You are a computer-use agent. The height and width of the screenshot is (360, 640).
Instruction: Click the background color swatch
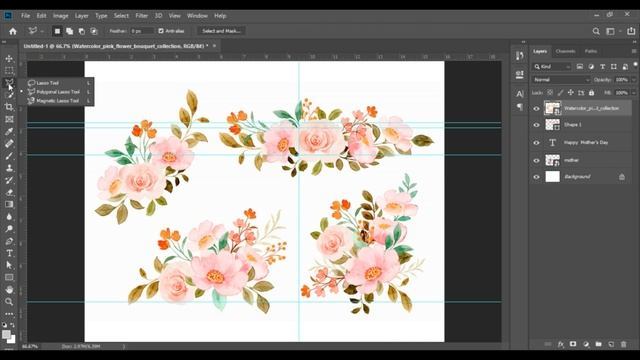click(11, 339)
